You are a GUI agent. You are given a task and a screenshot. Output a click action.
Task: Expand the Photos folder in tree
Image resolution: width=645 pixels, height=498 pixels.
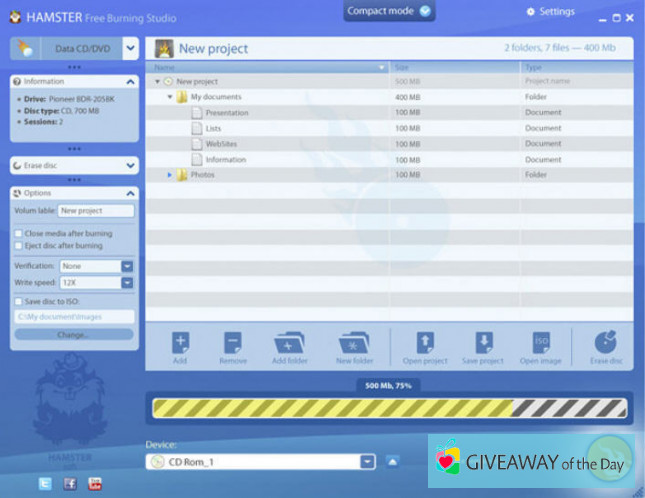170,175
